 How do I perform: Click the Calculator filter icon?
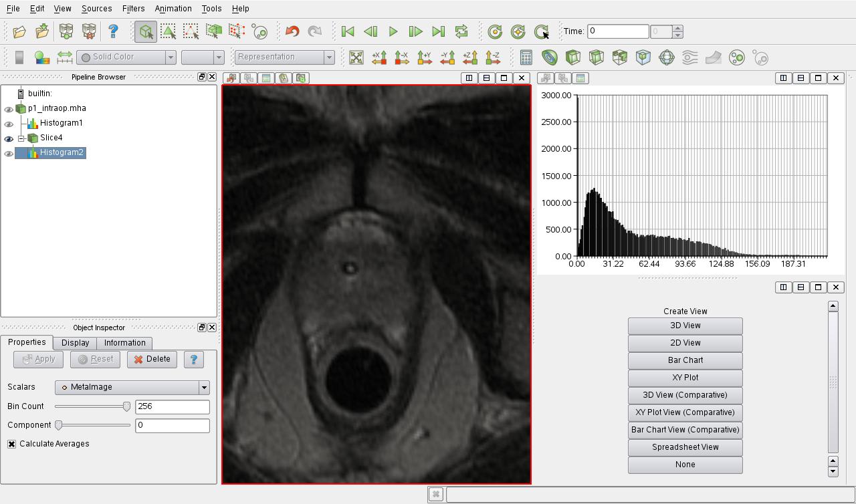[x=526, y=57]
